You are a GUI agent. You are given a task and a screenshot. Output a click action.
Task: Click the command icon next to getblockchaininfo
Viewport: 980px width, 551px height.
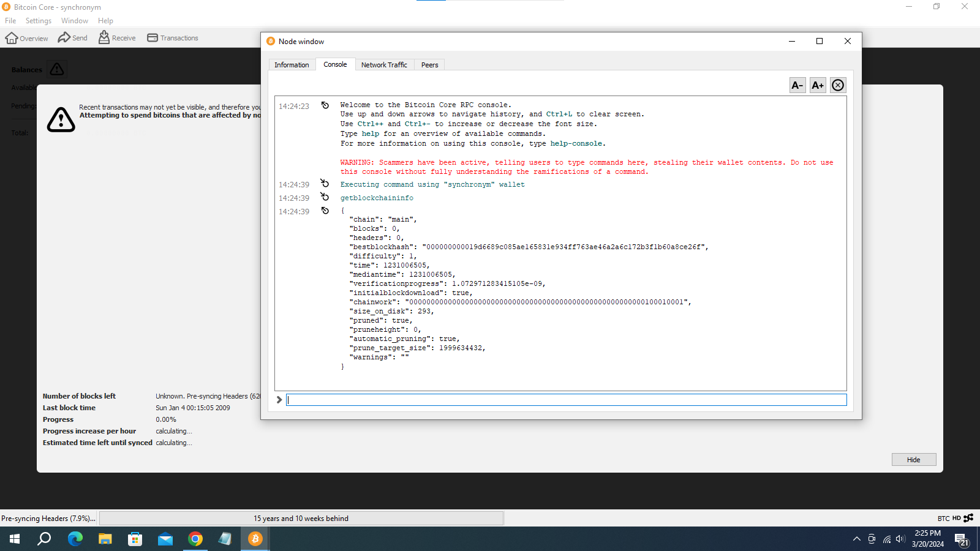click(325, 197)
